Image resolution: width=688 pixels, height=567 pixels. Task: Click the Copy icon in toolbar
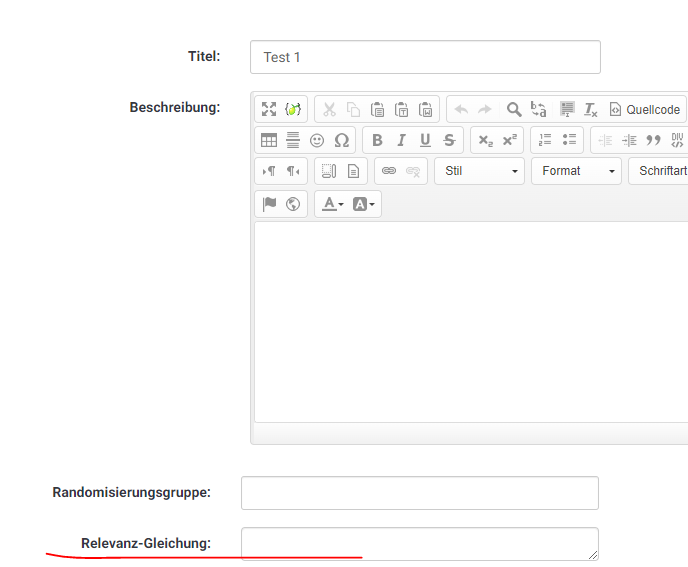353,109
